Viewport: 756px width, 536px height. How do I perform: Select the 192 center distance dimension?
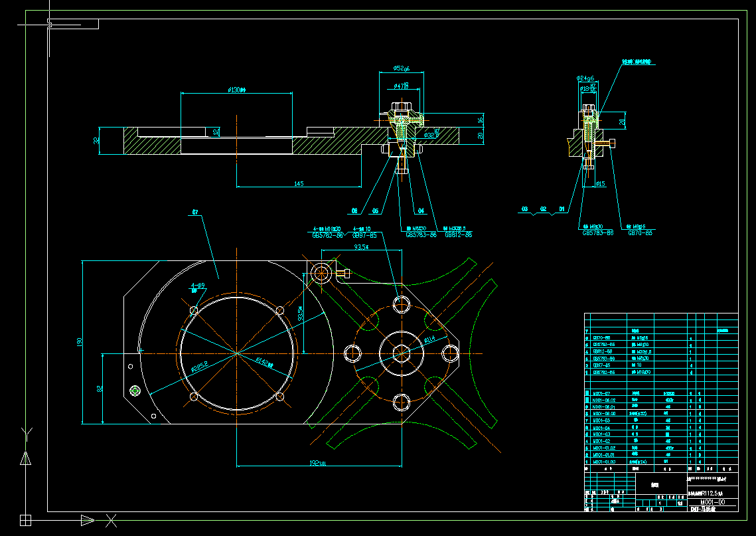[318, 464]
